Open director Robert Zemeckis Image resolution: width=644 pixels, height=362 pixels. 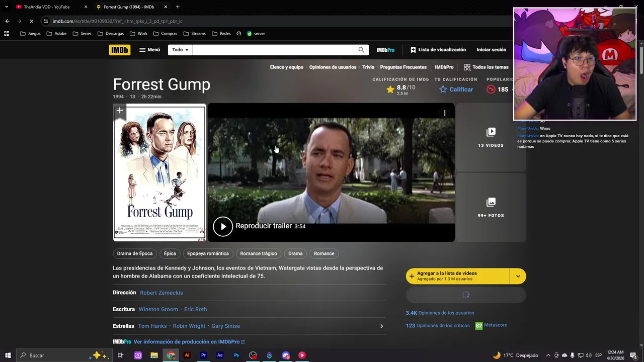[162, 293]
